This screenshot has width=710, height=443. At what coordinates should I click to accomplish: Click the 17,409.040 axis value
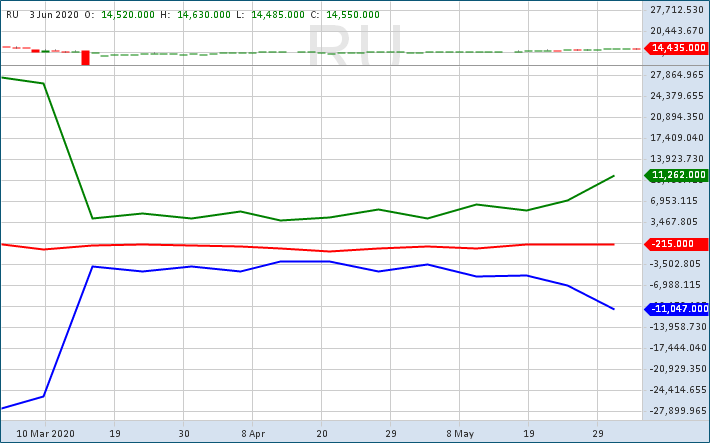677,138
